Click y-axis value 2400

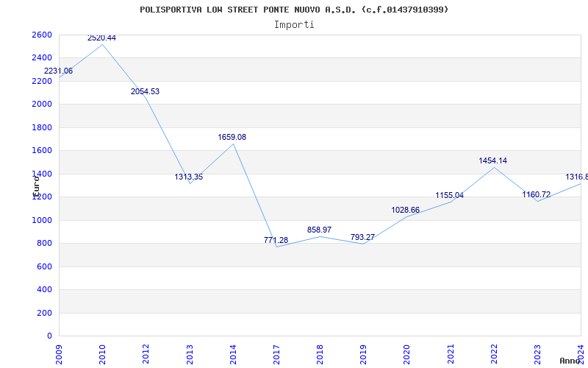(42, 58)
